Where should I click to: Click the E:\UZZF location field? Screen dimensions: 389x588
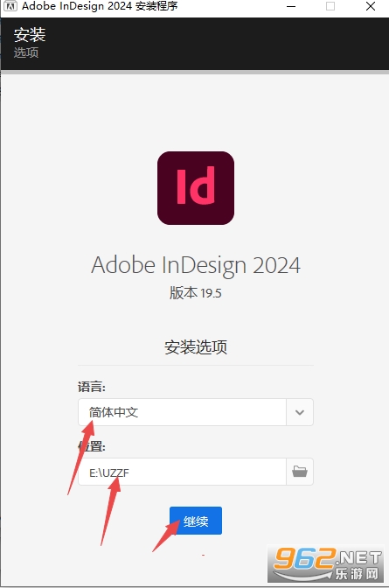pos(182,472)
